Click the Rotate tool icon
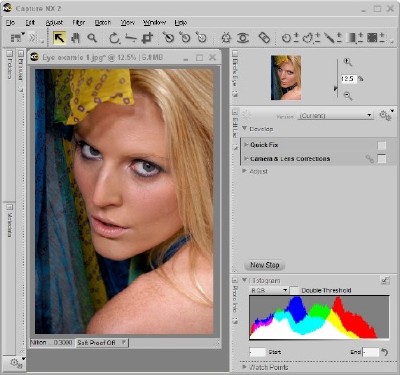The image size is (400, 375). point(114,38)
